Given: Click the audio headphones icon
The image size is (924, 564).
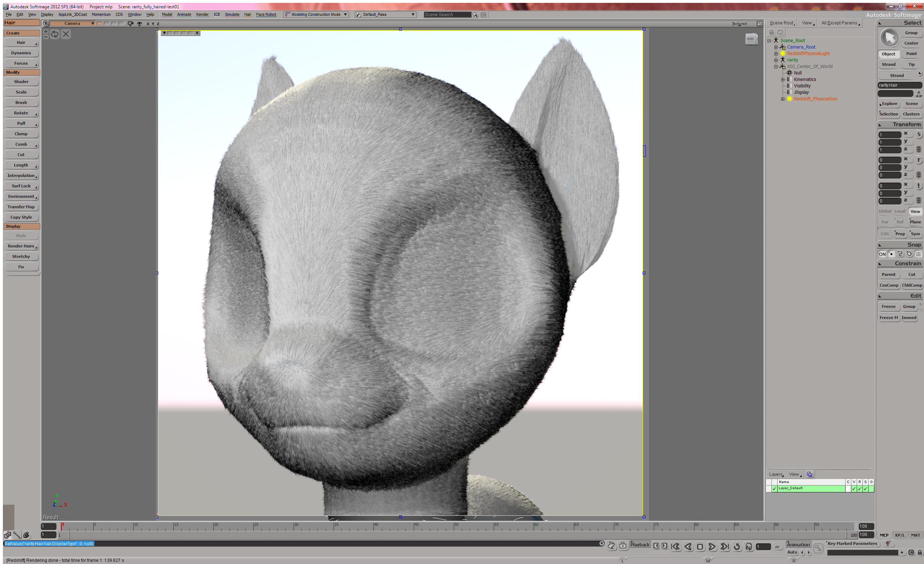Looking at the screenshot, I should [x=748, y=546].
